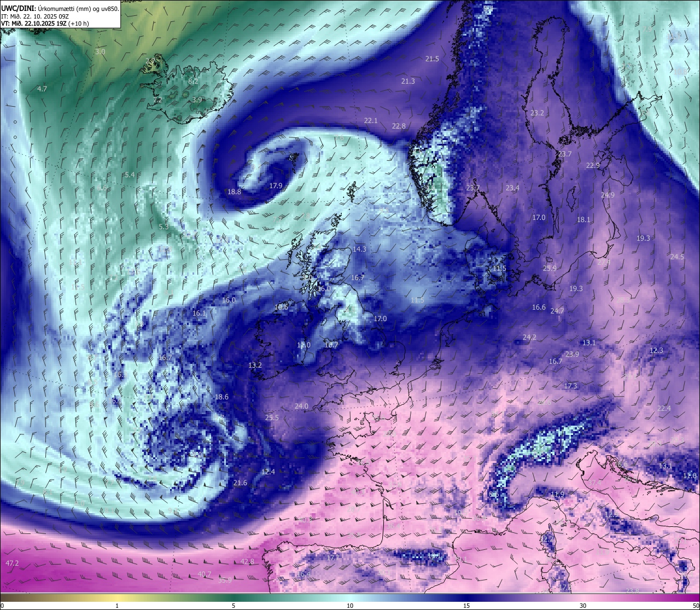Click the 25.9 value near Poland coast

tap(550, 268)
